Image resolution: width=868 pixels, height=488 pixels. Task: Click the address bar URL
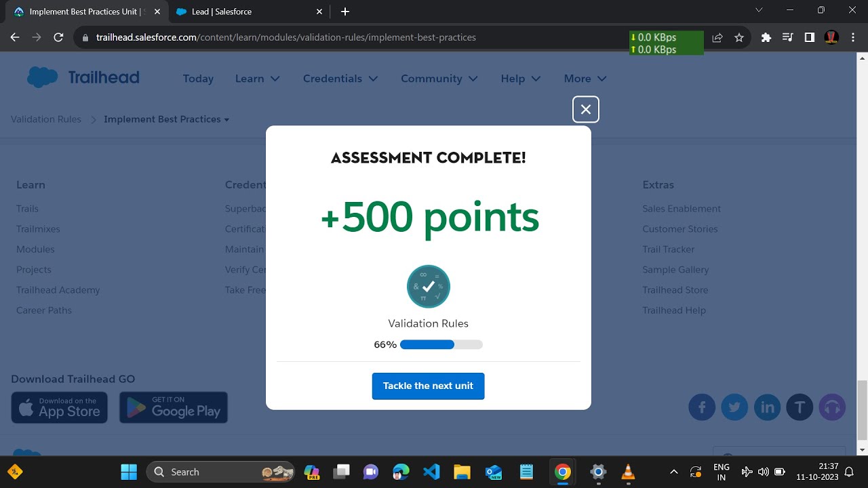tap(286, 37)
